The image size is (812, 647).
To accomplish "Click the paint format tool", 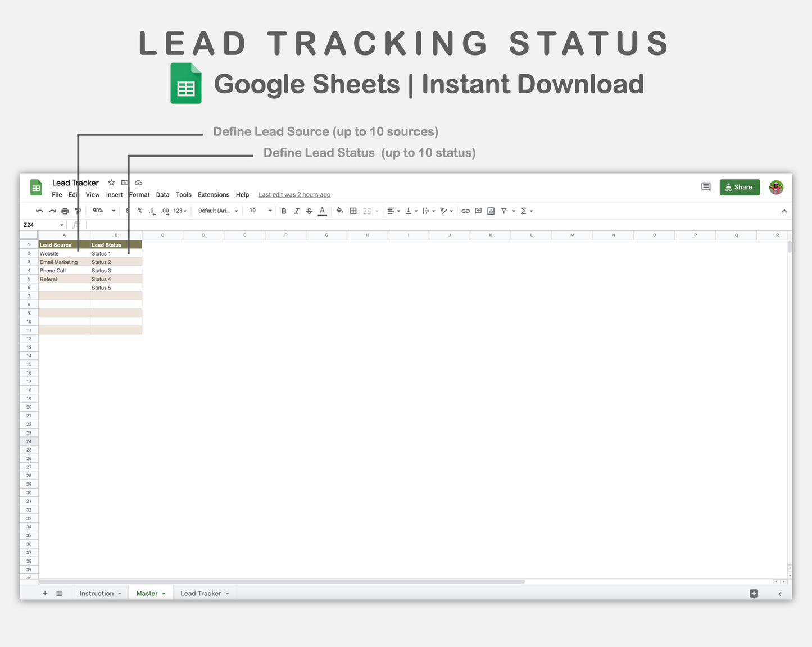I will point(78,211).
